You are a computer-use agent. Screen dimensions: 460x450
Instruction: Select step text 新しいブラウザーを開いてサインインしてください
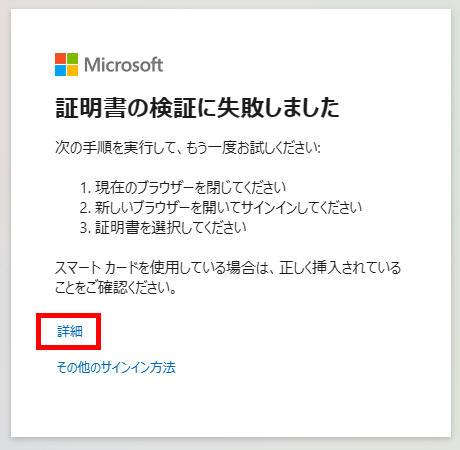click(228, 207)
